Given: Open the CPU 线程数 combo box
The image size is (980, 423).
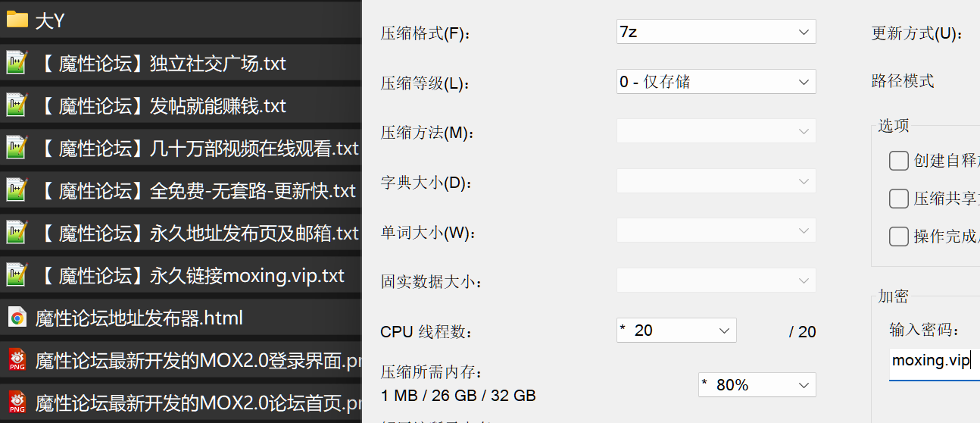Looking at the screenshot, I should tap(676, 330).
